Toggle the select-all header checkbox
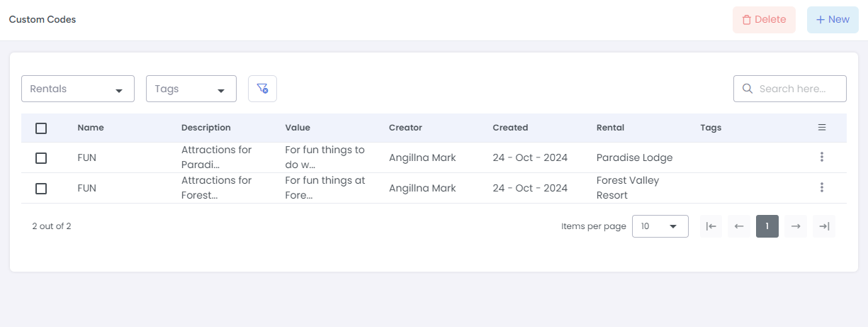 (41, 128)
